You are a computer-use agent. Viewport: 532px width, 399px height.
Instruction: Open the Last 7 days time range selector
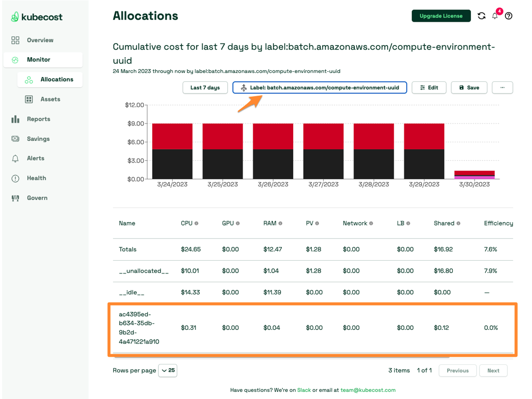[x=205, y=88]
